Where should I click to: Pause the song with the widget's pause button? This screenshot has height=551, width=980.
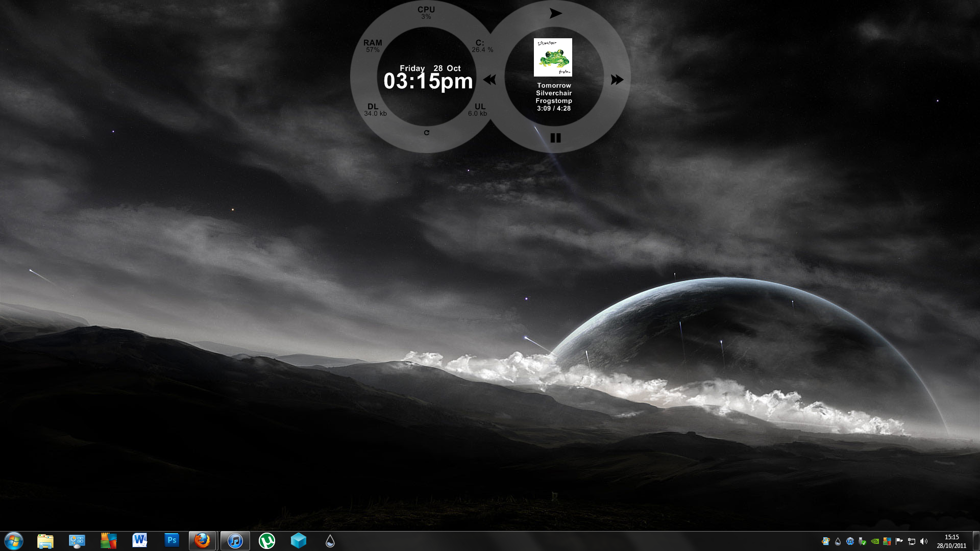[x=555, y=138]
